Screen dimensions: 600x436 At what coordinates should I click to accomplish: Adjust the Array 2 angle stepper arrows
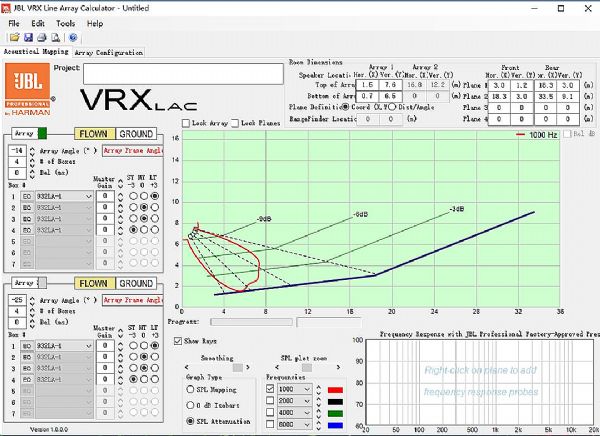click(x=32, y=300)
